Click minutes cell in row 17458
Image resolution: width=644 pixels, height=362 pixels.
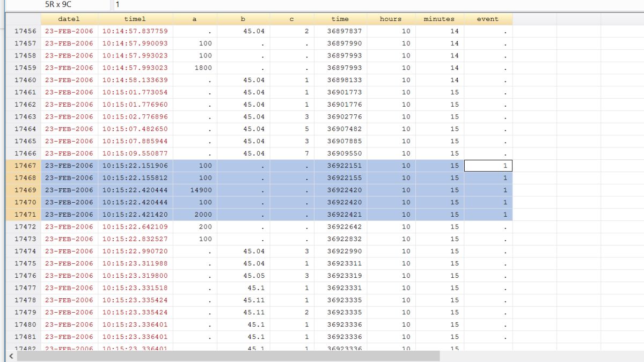click(439, 55)
